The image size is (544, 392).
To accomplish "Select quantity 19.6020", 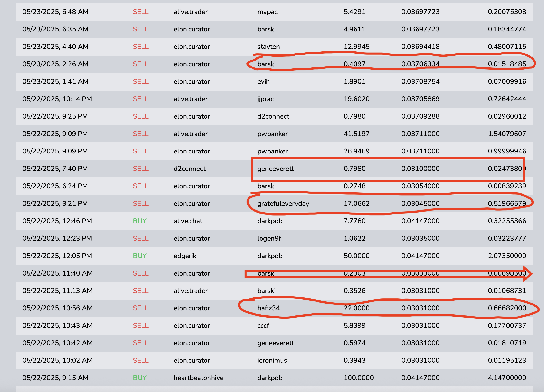I will click(x=356, y=99).
